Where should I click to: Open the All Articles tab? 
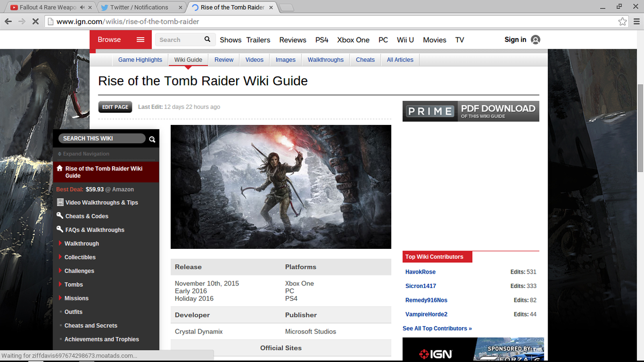click(x=400, y=60)
